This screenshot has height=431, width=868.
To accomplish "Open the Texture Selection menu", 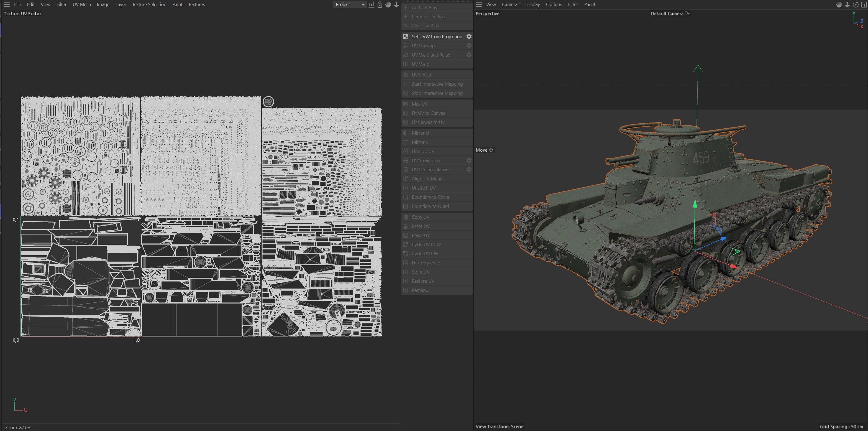I will coord(149,4).
